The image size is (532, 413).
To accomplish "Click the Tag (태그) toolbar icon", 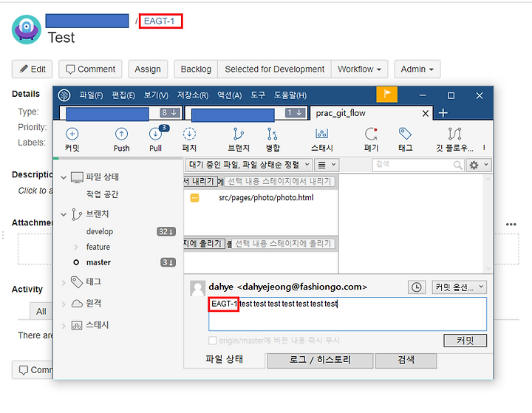I will [405, 134].
